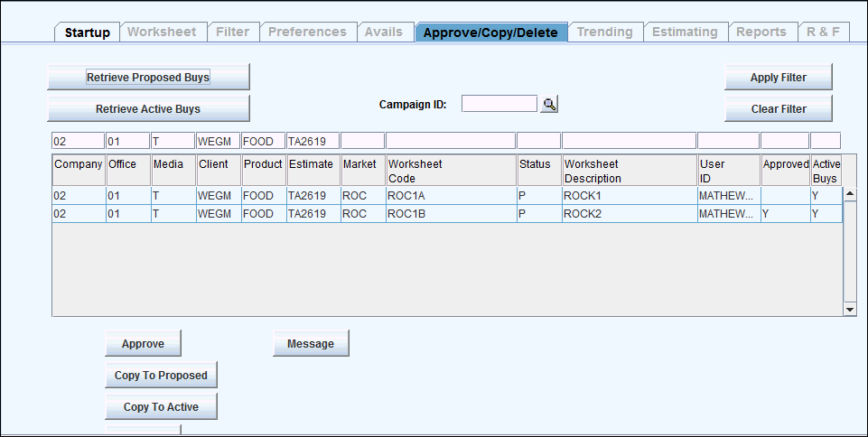This screenshot has width=868, height=437.
Task: Switch to the Estimating tab
Action: coord(685,32)
